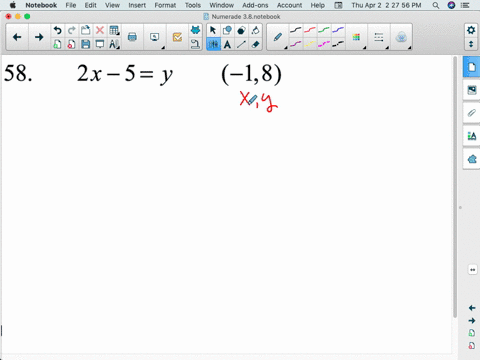Open the pen type selector

pyautogui.click(x=278, y=37)
